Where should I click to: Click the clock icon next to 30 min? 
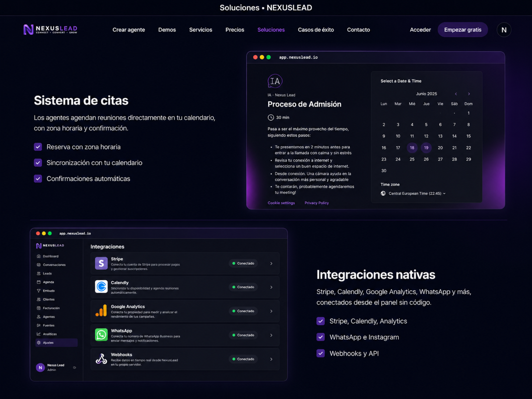271,117
